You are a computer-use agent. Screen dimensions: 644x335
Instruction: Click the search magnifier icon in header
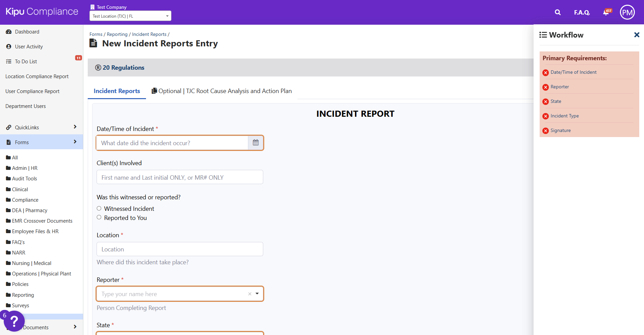pyautogui.click(x=558, y=13)
